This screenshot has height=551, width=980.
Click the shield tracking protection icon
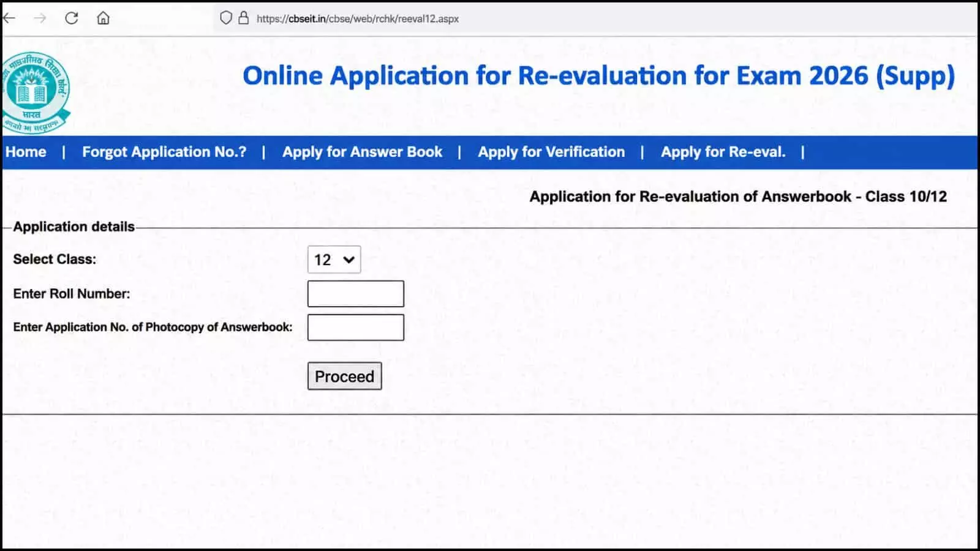coord(226,18)
